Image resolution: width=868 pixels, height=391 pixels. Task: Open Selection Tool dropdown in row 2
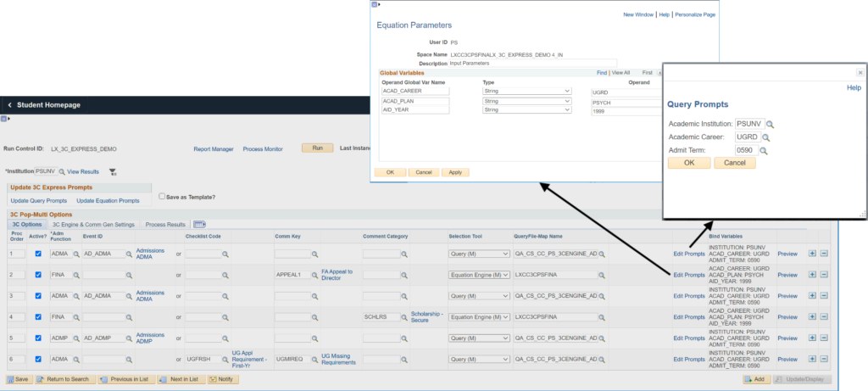479,275
